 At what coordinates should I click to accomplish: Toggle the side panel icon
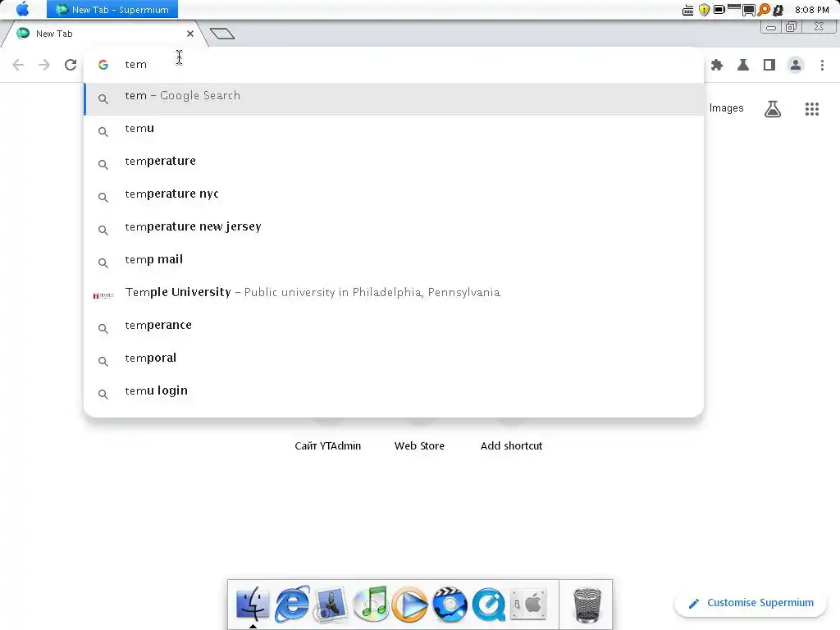pyautogui.click(x=769, y=65)
